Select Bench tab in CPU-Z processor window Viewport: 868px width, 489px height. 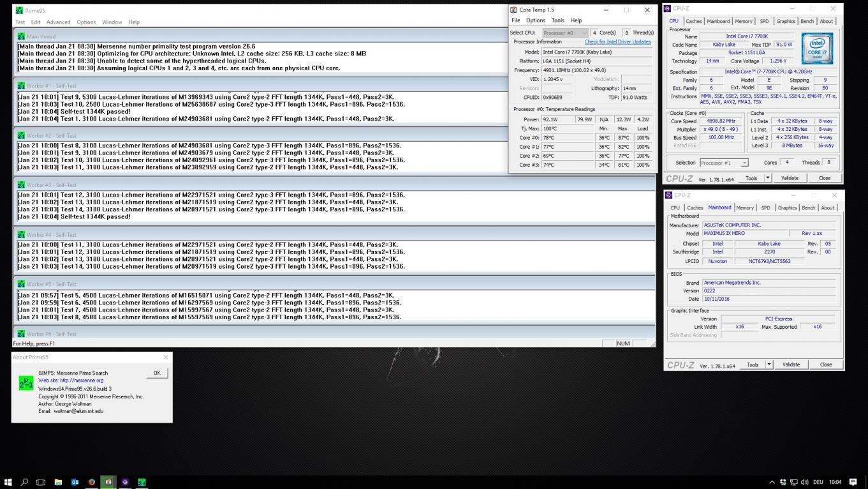pyautogui.click(x=807, y=21)
